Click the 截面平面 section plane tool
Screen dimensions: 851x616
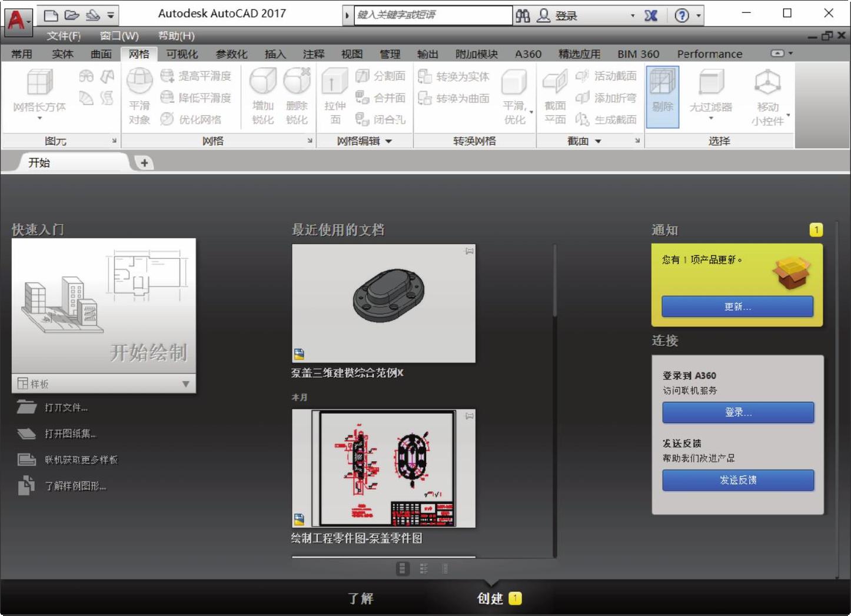pyautogui.click(x=555, y=96)
